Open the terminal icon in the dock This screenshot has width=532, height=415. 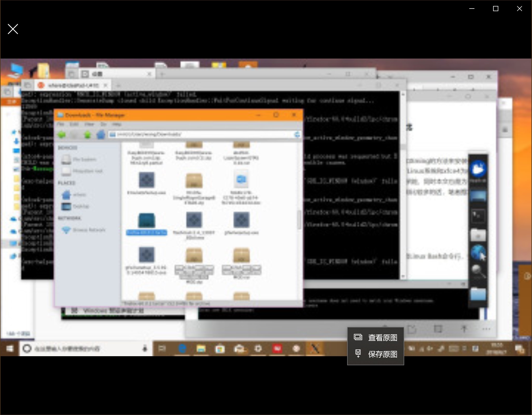pos(478,216)
